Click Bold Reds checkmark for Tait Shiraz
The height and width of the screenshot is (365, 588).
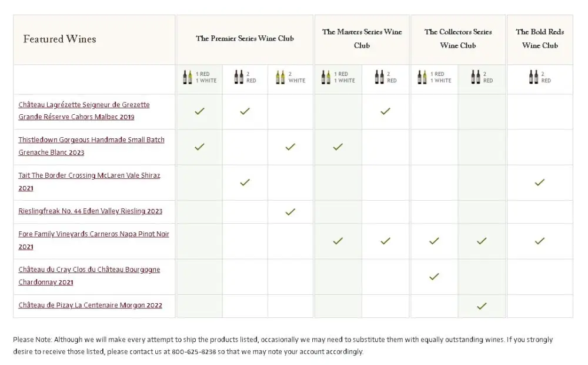(539, 182)
